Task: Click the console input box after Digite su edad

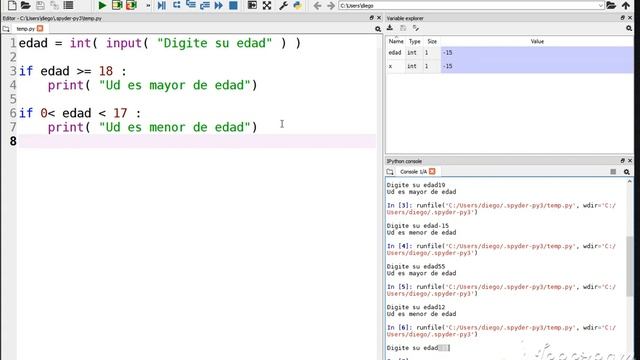Action: pyautogui.click(x=444, y=348)
